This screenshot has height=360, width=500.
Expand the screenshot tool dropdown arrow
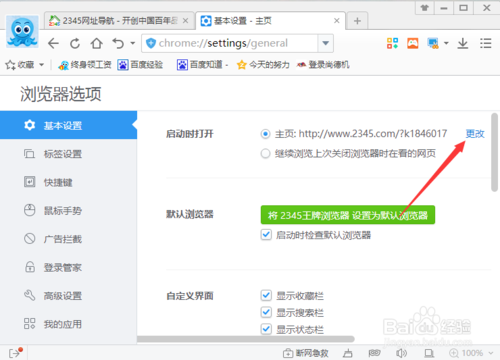pos(446,43)
